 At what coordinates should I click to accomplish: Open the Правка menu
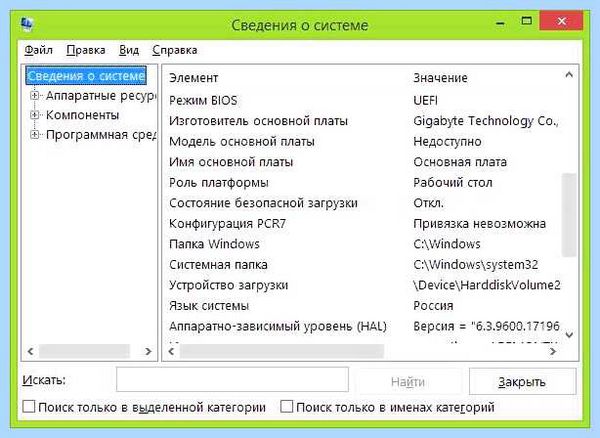click(86, 50)
